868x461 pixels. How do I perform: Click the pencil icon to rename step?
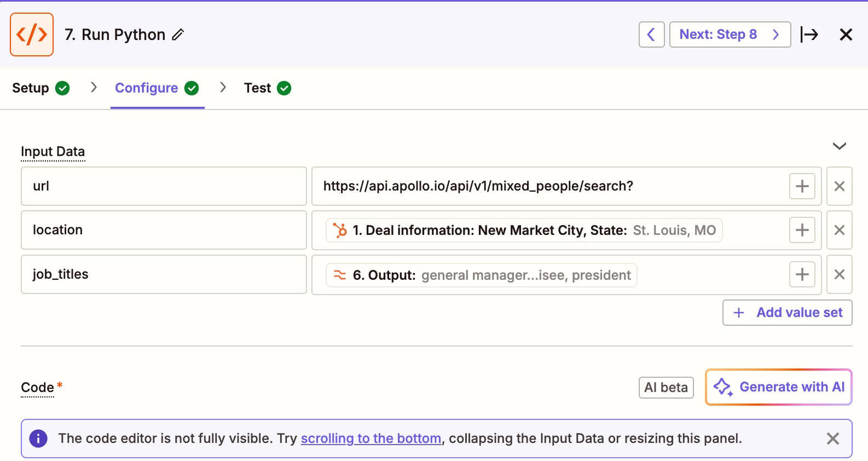[x=178, y=35]
